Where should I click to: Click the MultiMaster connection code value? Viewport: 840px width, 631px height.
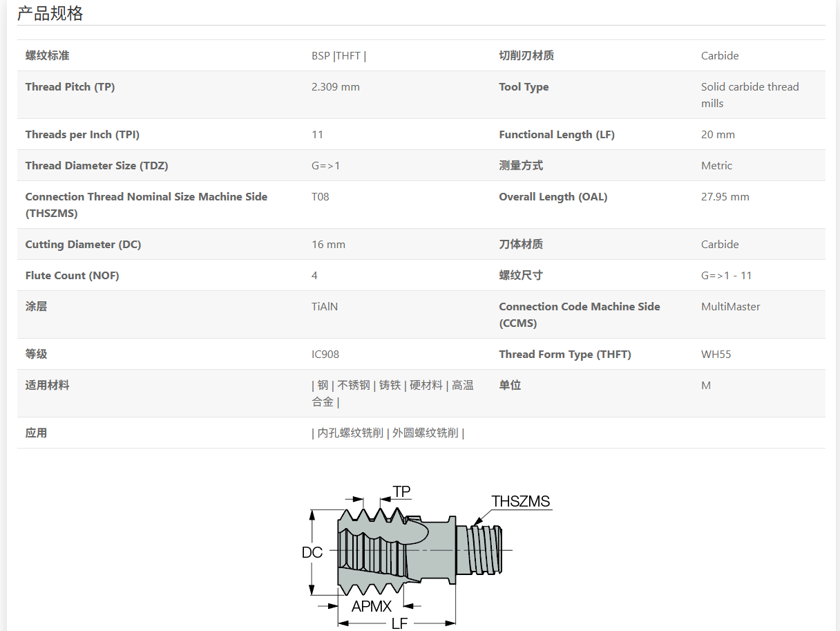(x=730, y=306)
